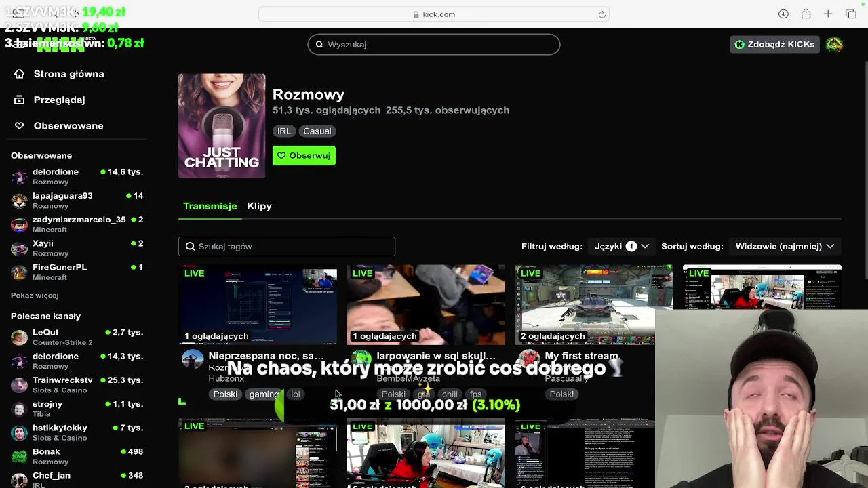This screenshot has height=488, width=868.
Task: Open a new Safari tab with plus icon
Action: tap(828, 14)
